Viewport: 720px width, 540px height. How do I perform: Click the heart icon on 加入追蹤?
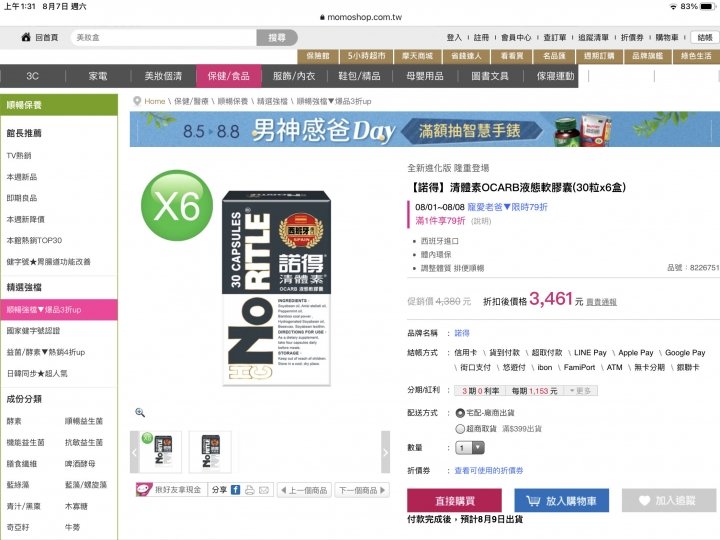pyautogui.click(x=644, y=501)
